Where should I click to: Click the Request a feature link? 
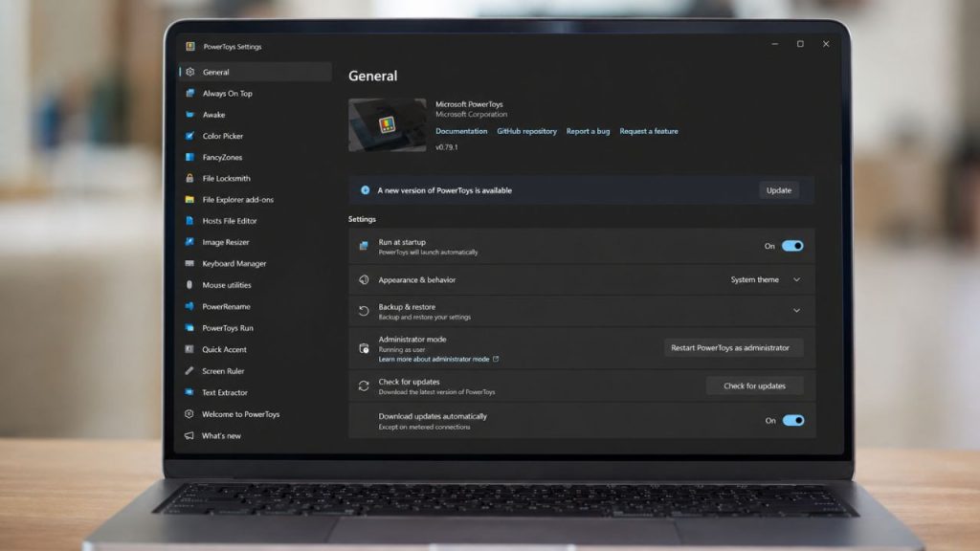pyautogui.click(x=649, y=131)
